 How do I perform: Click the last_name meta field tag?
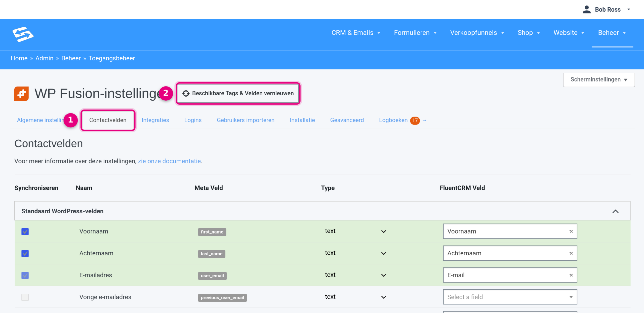pyautogui.click(x=212, y=254)
